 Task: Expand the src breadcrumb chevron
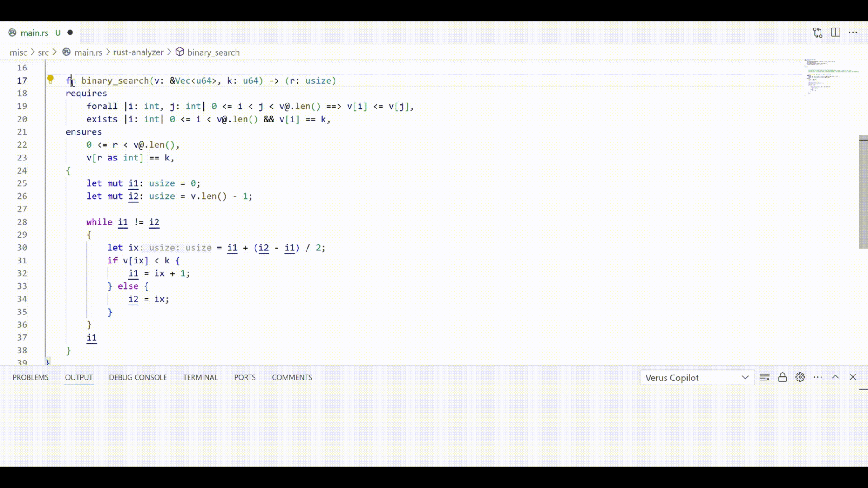pos(54,52)
